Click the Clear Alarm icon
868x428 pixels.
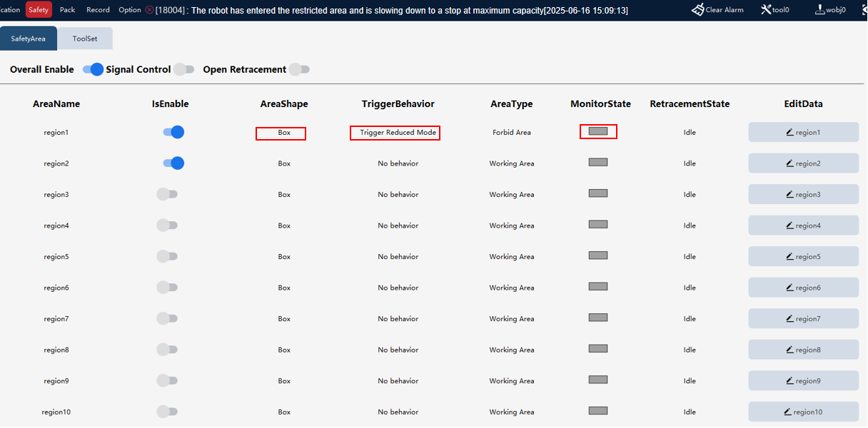click(698, 9)
